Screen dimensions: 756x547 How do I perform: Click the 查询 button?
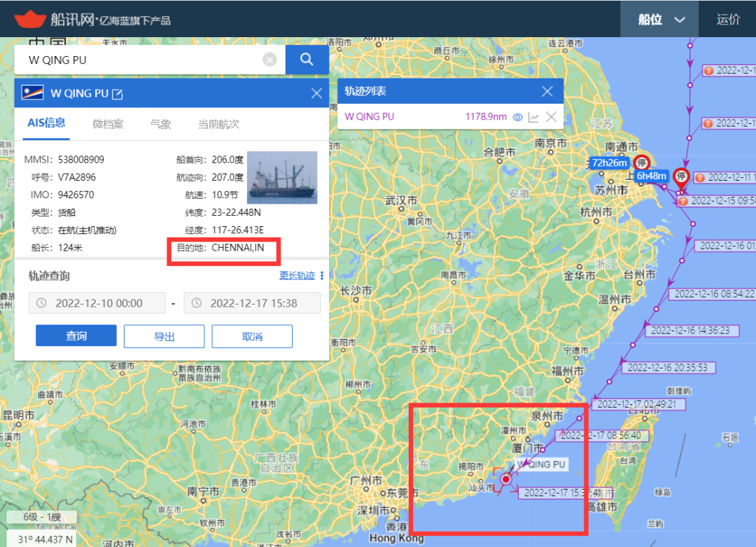tap(76, 336)
